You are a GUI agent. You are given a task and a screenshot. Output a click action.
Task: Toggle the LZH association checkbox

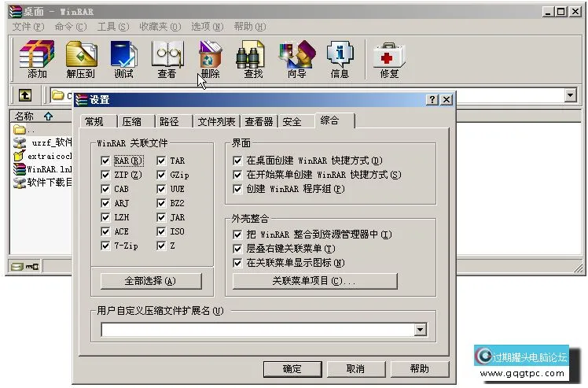pos(105,217)
